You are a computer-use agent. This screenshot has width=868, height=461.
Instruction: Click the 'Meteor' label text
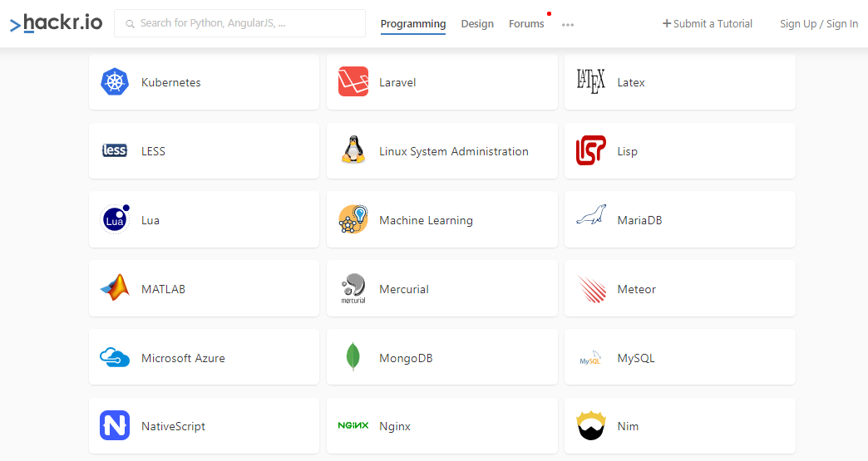tap(637, 289)
